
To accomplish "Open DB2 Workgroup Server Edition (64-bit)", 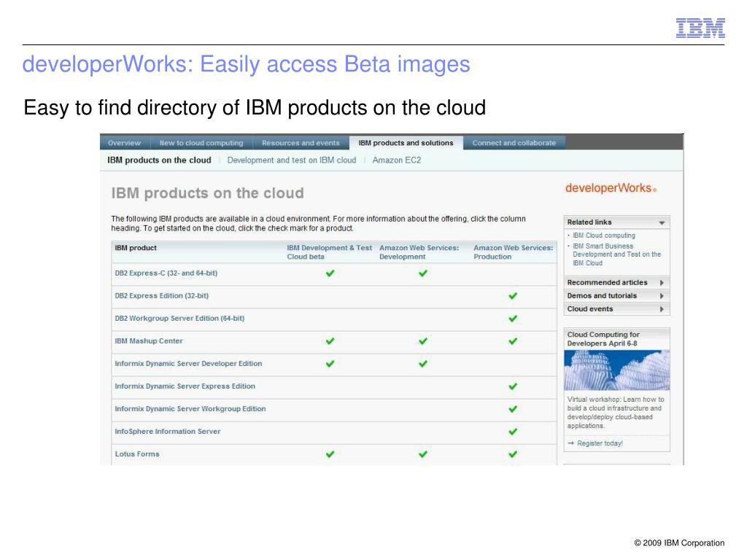I will tap(179, 319).
